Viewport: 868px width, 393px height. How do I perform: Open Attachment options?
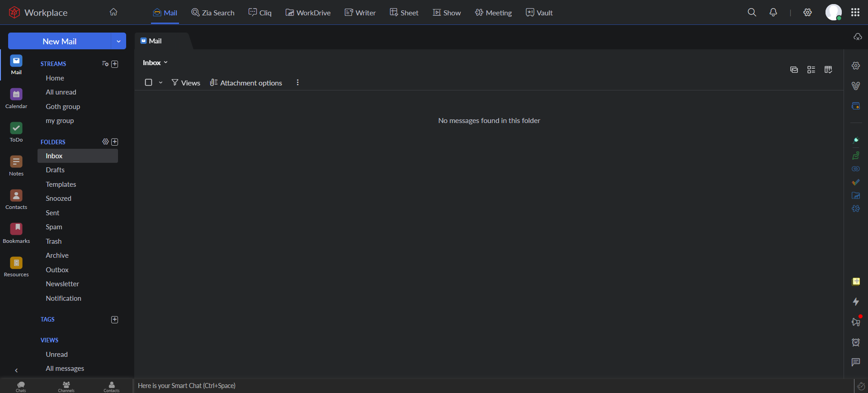tap(246, 83)
